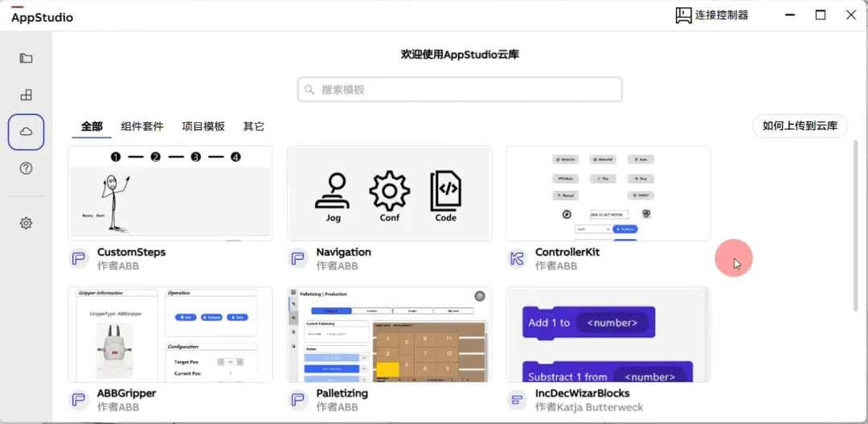This screenshot has height=424, width=868.
Task: Click the magnifier icon in search box
Action: [310, 89]
